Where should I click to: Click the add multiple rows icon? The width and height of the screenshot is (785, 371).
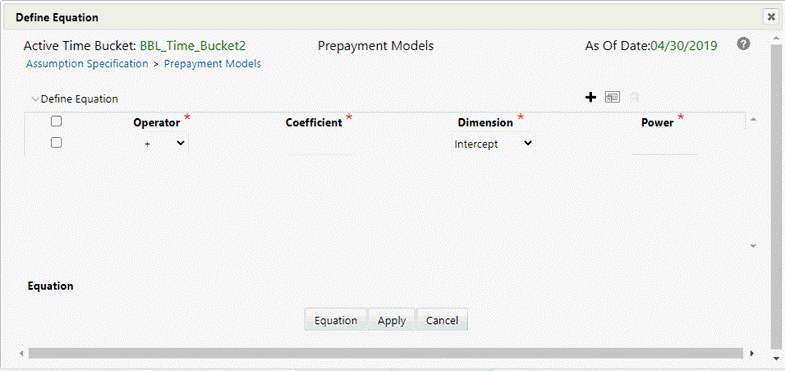click(612, 97)
